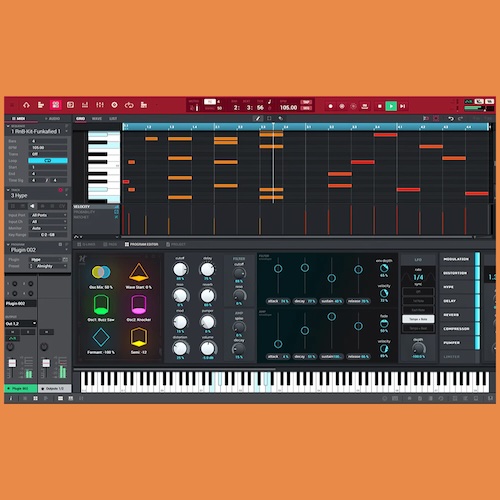
Task: Toggle the DISTORTION effect switch
Action: click(477, 273)
